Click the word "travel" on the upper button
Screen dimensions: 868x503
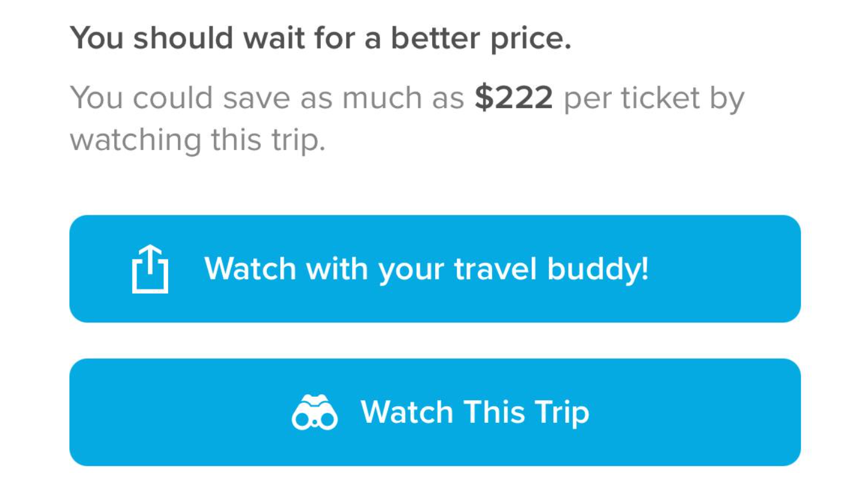(x=495, y=269)
